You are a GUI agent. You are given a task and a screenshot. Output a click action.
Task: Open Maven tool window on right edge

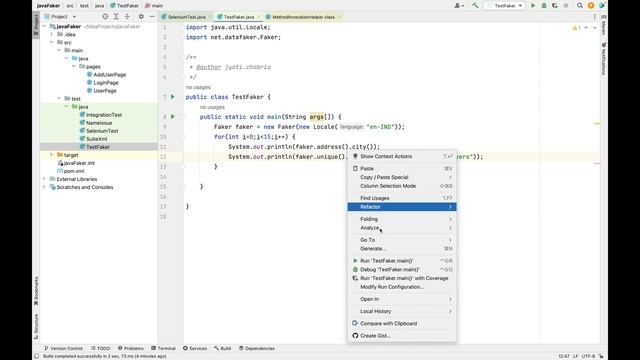[x=603, y=24]
